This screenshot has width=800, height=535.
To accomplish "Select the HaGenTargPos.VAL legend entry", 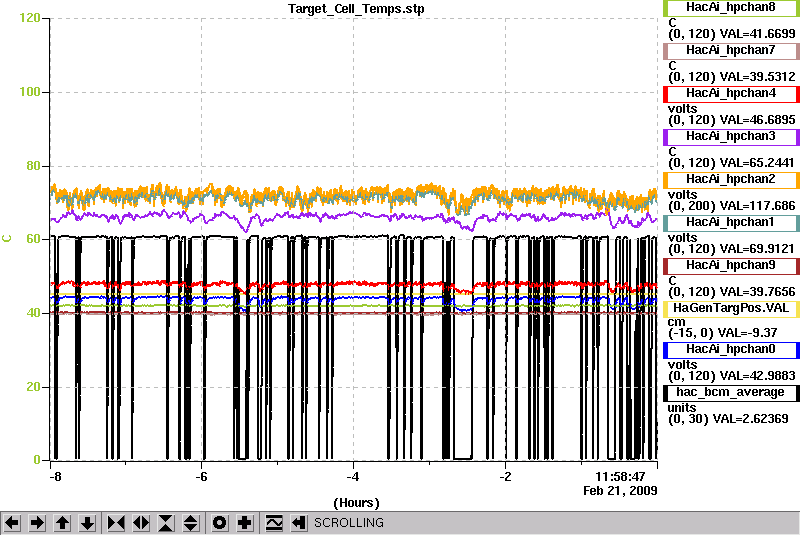I will (x=731, y=309).
